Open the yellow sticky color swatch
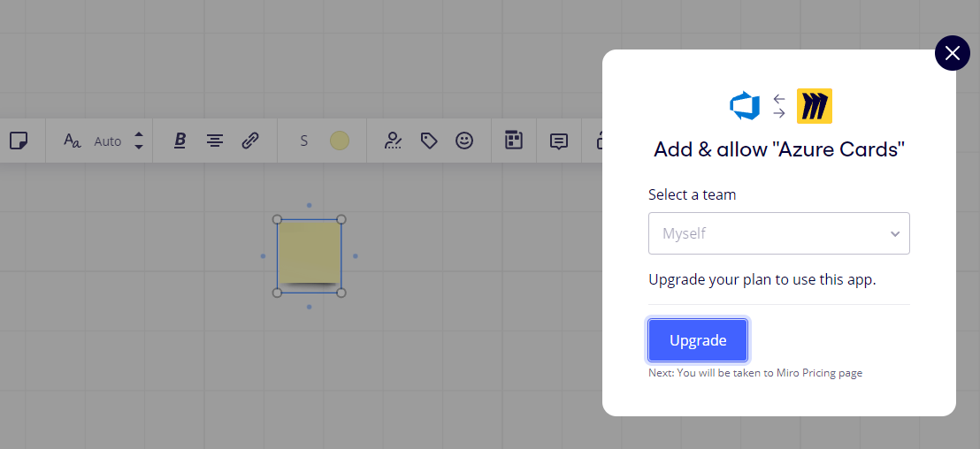980x449 pixels. tap(340, 141)
